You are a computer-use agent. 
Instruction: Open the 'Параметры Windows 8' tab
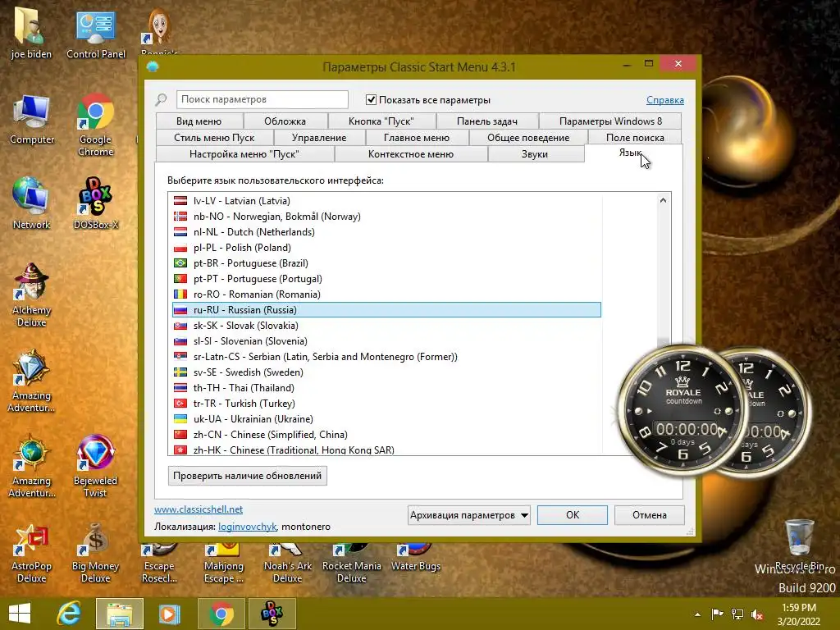[610, 121]
